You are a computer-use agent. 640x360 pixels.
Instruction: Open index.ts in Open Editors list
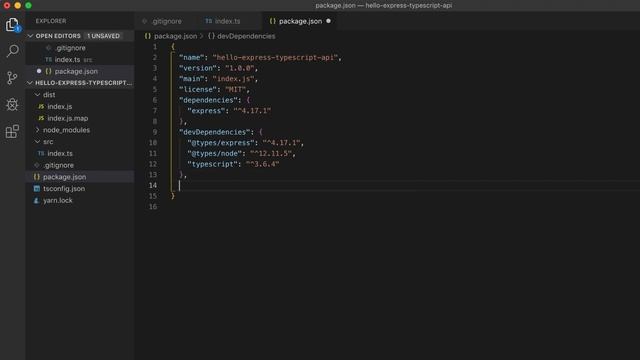pyautogui.click(x=80, y=60)
